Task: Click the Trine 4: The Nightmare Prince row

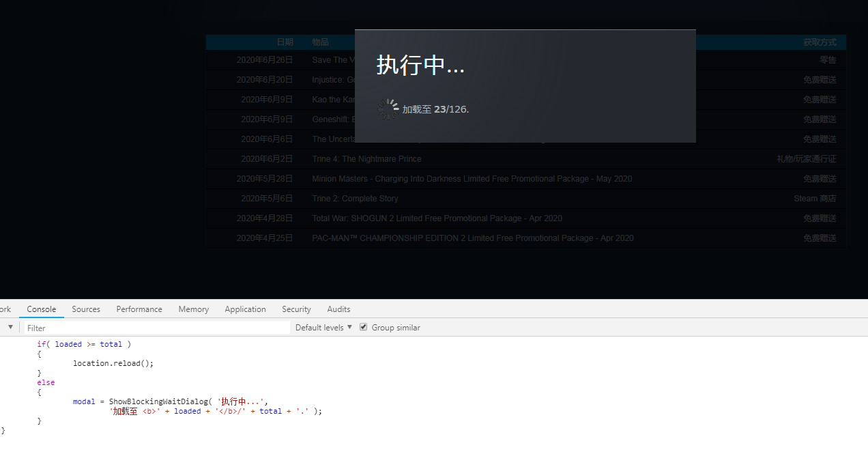Action: point(366,159)
